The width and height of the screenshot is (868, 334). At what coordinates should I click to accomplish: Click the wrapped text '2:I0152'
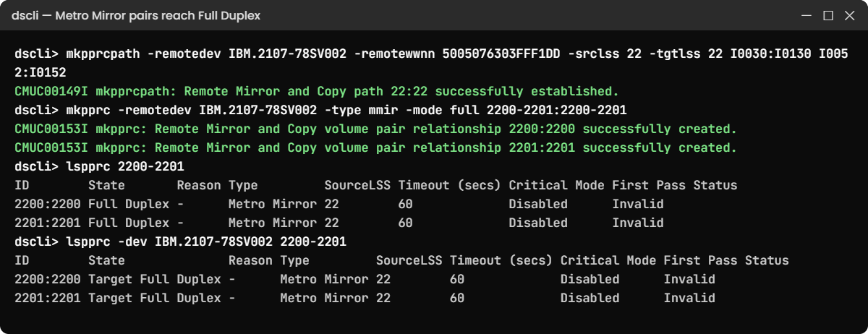[x=41, y=73]
